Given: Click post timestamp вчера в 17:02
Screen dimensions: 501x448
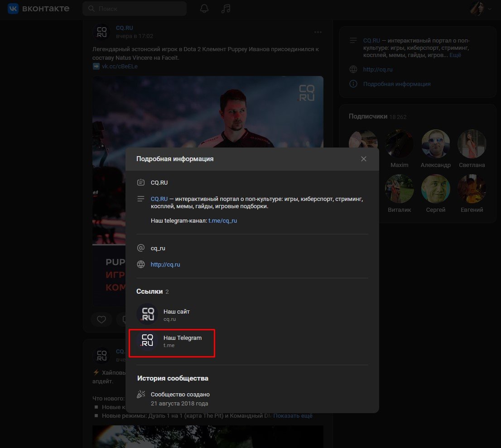Looking at the screenshot, I should click(x=135, y=36).
